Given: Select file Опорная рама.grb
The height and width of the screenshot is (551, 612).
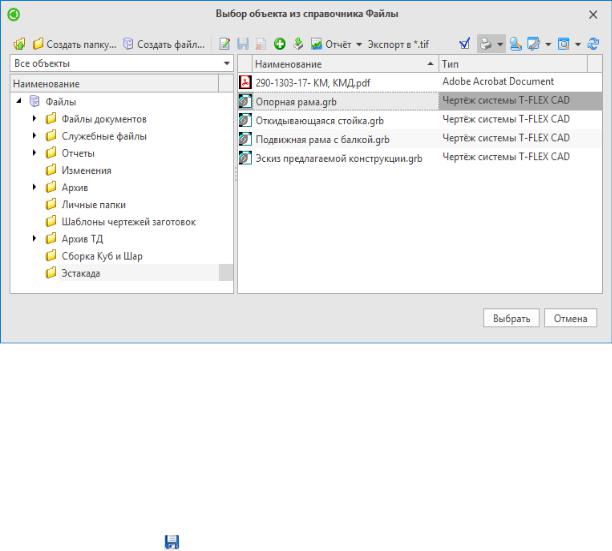Looking at the screenshot, I should (x=296, y=102).
